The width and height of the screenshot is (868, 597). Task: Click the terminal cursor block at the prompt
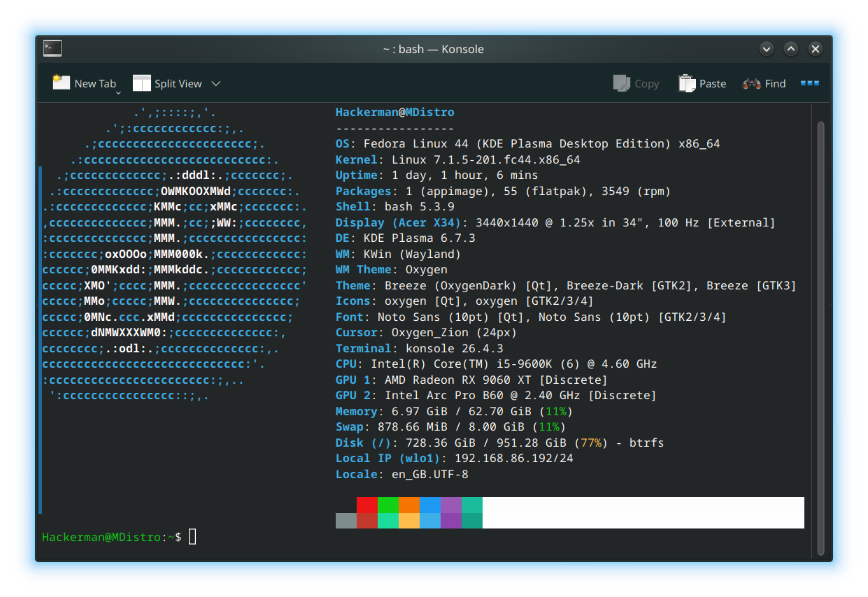tap(192, 537)
